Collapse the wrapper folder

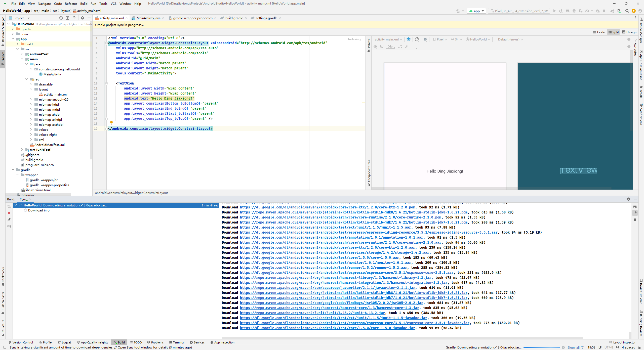(x=17, y=175)
